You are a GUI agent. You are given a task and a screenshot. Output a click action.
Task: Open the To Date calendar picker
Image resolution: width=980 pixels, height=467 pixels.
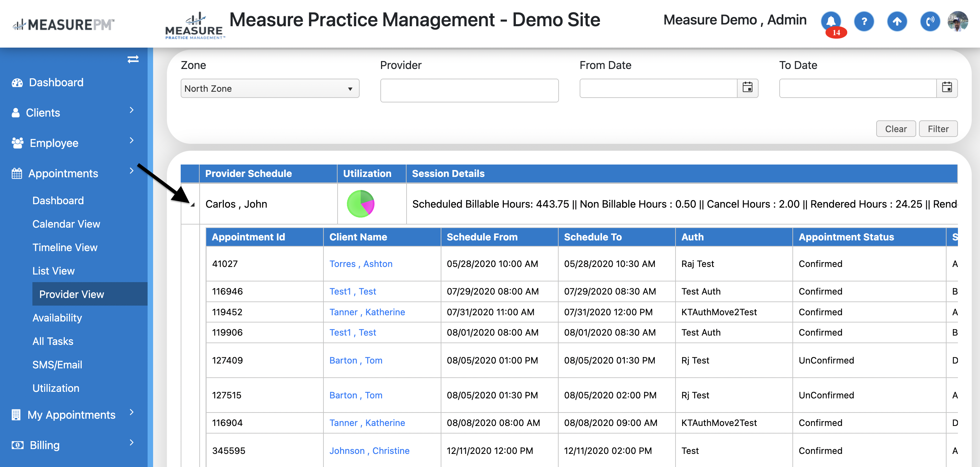[947, 88]
